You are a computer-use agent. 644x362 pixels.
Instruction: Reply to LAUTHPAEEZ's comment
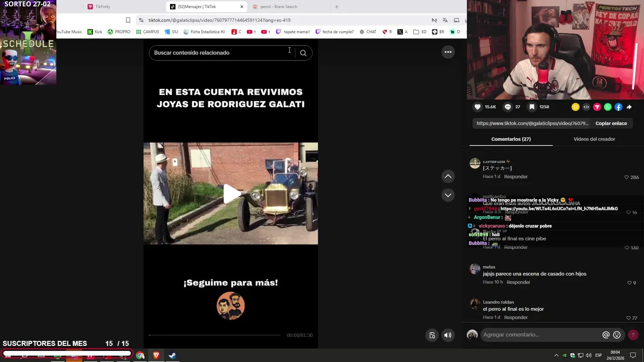pyautogui.click(x=516, y=176)
